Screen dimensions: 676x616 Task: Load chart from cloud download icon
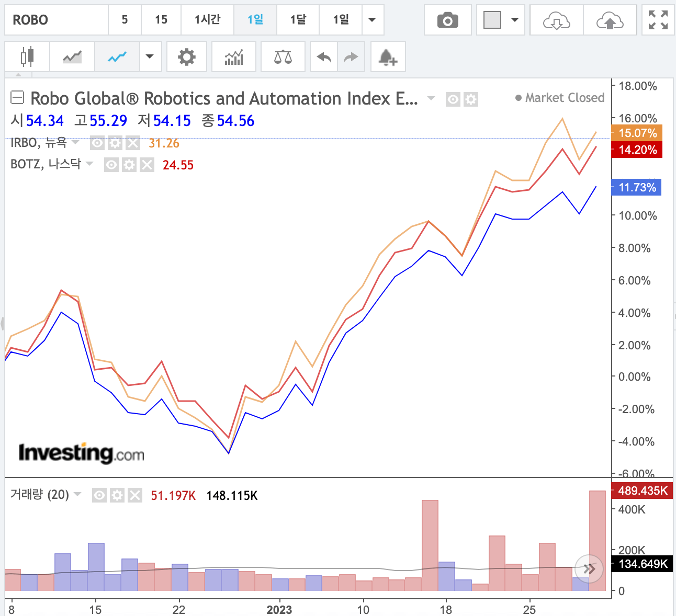pyautogui.click(x=556, y=20)
